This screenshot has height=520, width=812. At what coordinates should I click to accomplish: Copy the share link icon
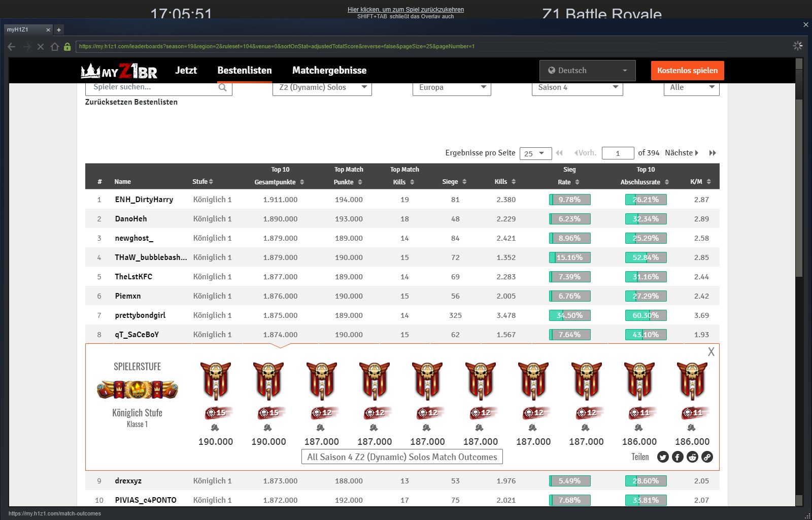[x=707, y=457]
